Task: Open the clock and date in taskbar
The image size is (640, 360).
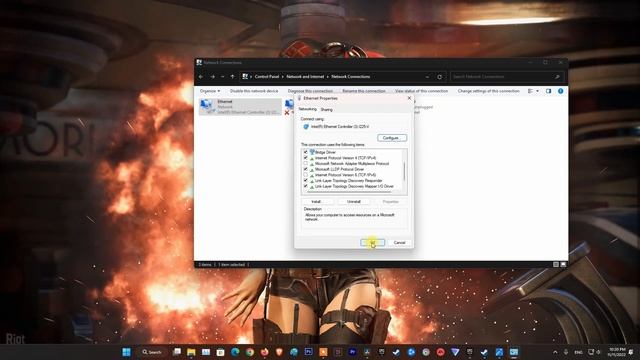Action: click(616, 352)
